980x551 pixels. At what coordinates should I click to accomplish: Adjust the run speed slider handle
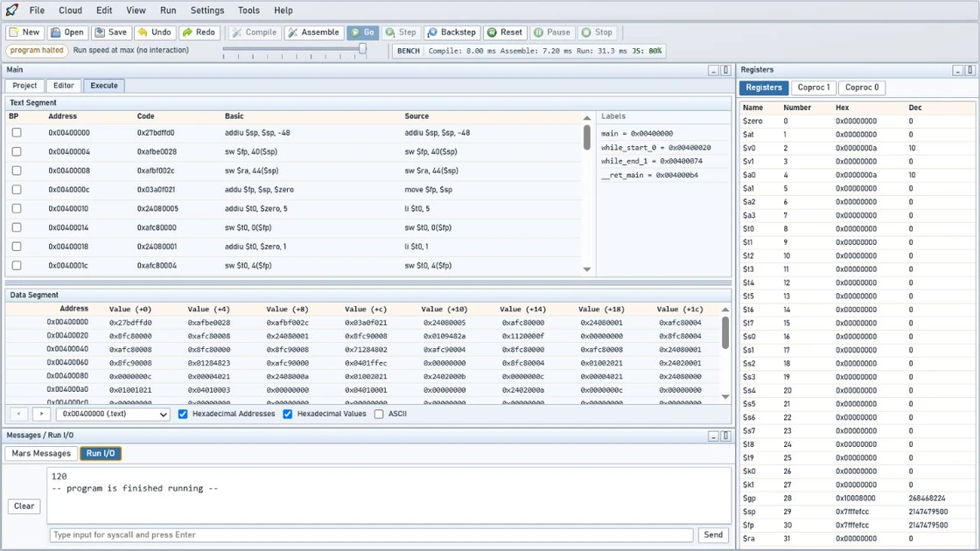[362, 49]
